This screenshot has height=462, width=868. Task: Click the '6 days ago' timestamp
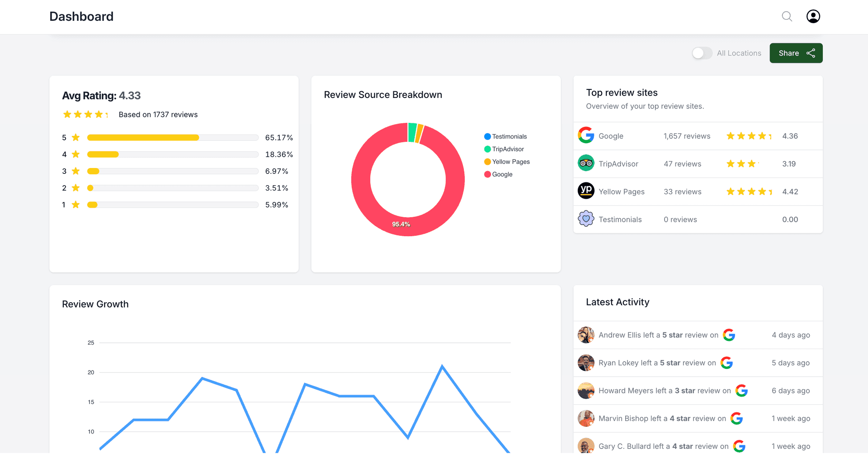(x=791, y=391)
